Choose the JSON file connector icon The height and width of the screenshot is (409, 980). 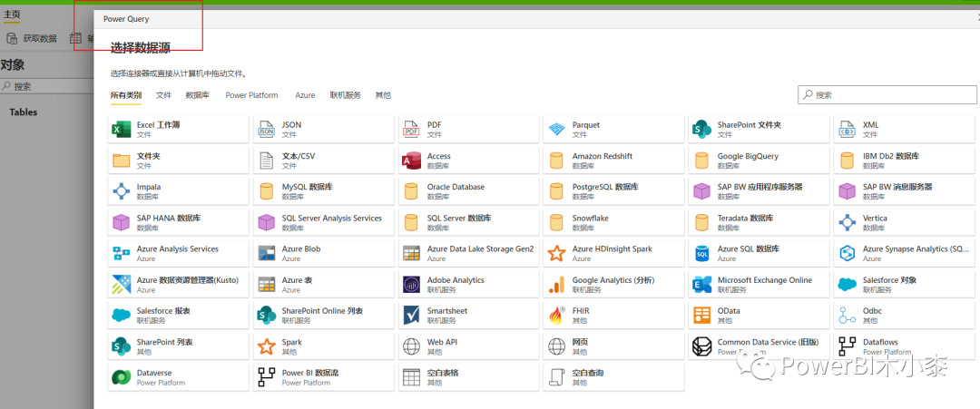pos(266,130)
